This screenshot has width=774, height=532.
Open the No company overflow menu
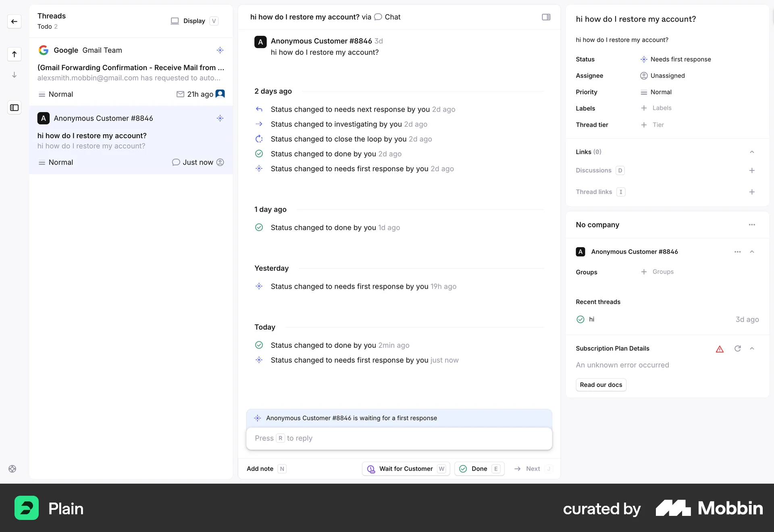tap(752, 225)
